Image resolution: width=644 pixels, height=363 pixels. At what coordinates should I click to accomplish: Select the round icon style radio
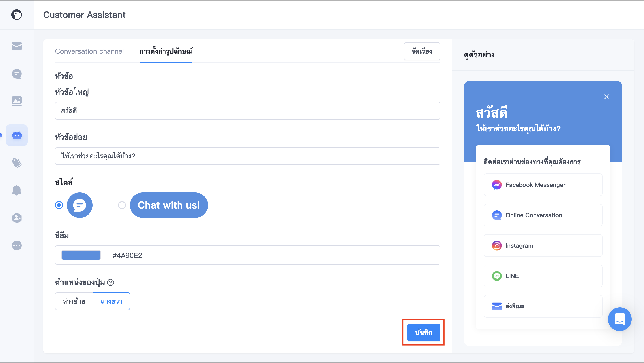click(x=59, y=205)
